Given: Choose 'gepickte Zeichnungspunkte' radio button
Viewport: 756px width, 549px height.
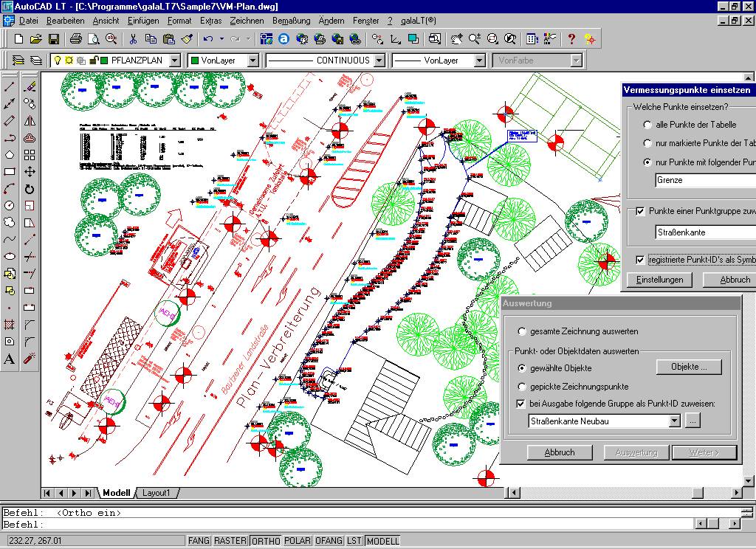Looking at the screenshot, I should point(523,386).
